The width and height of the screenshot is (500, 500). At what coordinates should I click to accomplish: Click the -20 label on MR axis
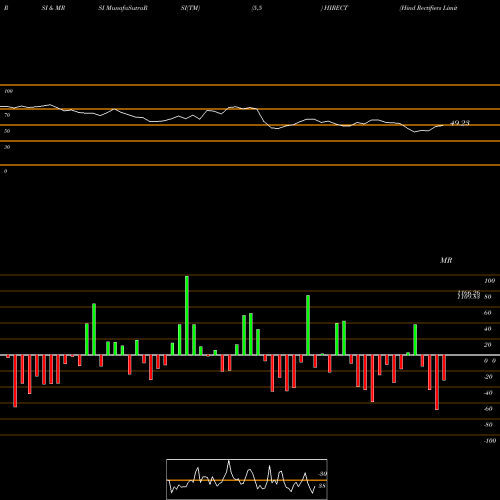[x=488, y=377]
